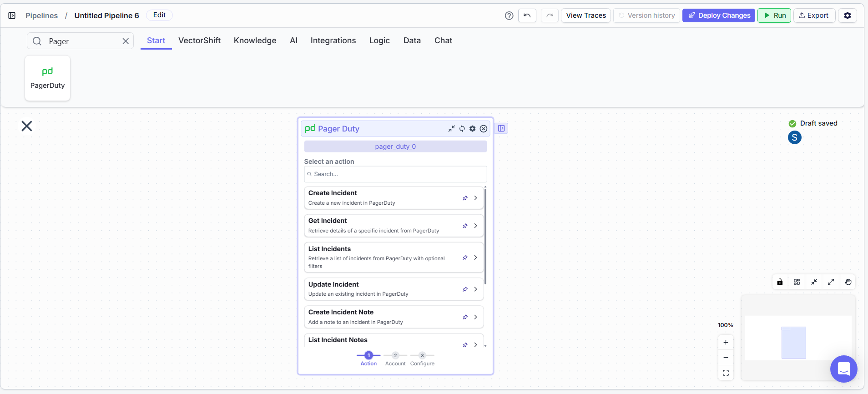The height and width of the screenshot is (394, 868).
Task: Select the hand pan tool
Action: click(x=848, y=282)
